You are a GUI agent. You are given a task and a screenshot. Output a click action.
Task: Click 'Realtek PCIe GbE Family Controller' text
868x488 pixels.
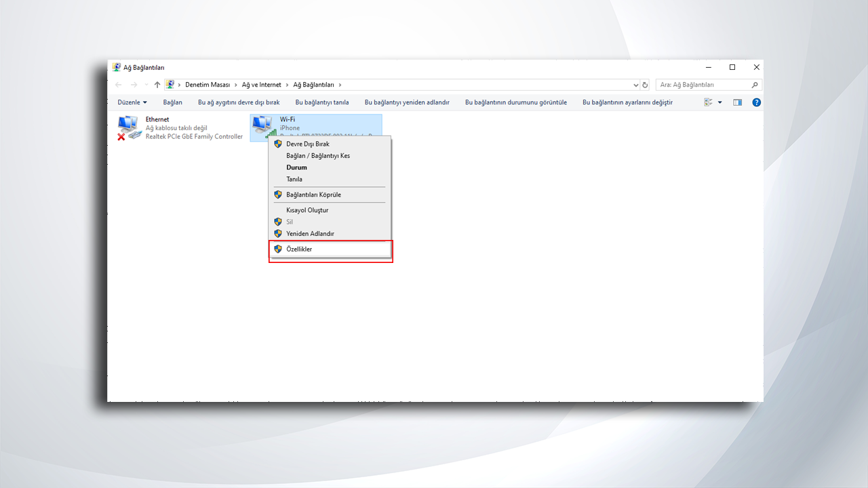tap(194, 136)
